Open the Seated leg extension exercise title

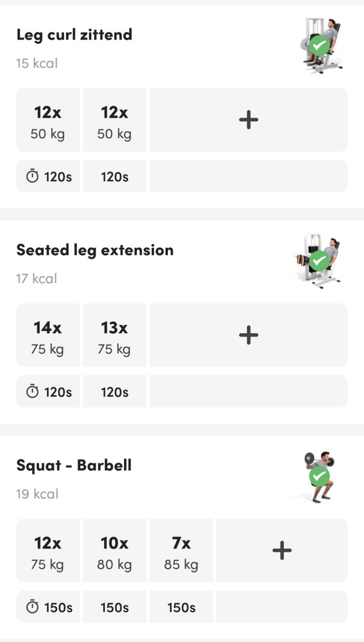point(95,250)
